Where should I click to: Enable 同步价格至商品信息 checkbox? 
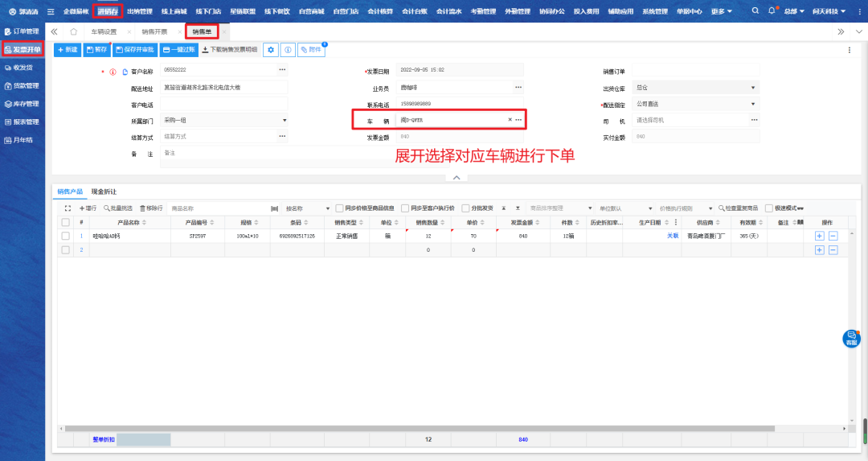click(340, 208)
